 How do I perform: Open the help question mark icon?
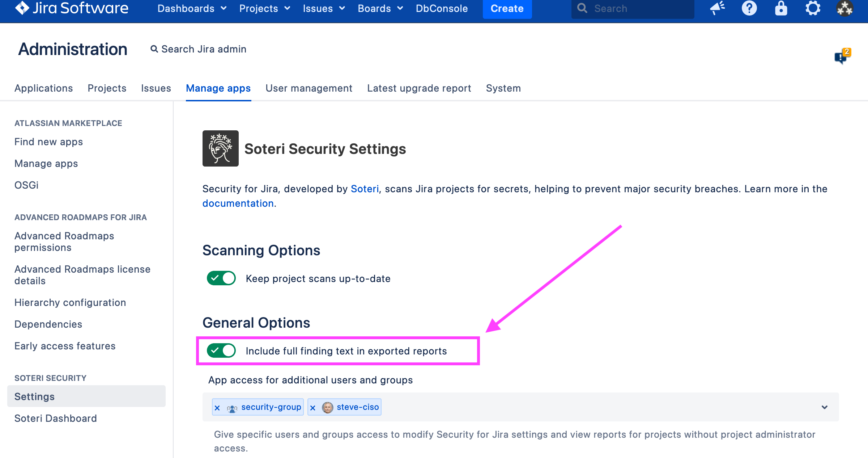pyautogui.click(x=749, y=8)
